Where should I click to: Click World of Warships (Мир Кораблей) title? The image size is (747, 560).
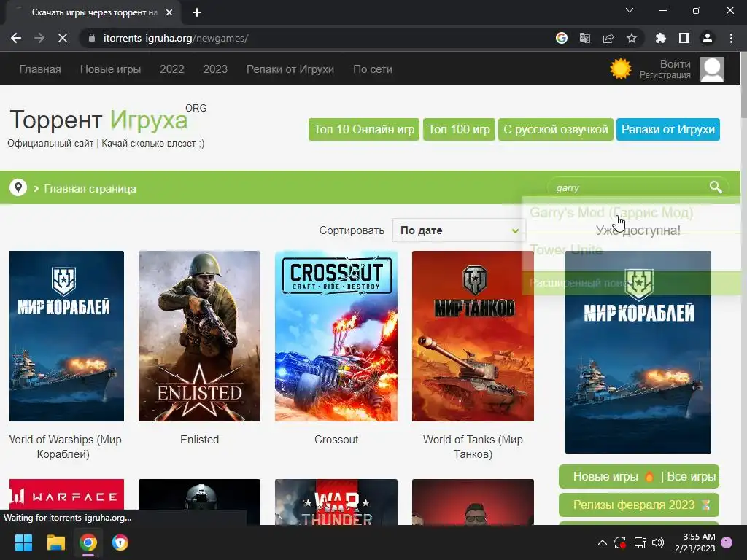point(65,447)
